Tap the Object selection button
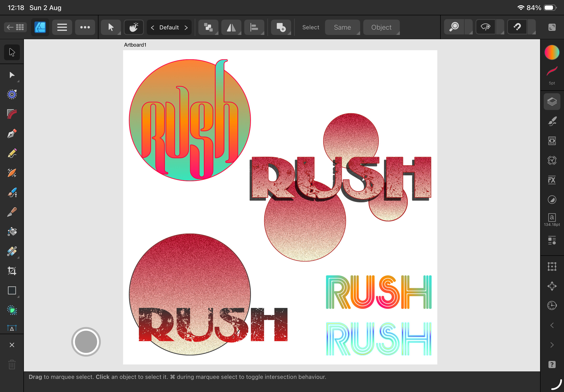The image size is (564, 392). click(381, 27)
